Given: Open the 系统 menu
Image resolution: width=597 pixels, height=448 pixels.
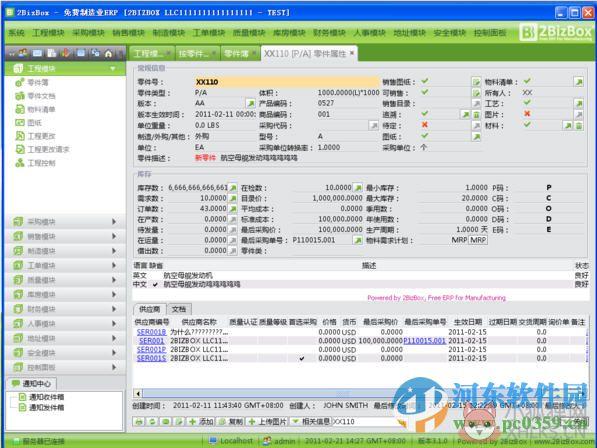Looking at the screenshot, I should 16,33.
